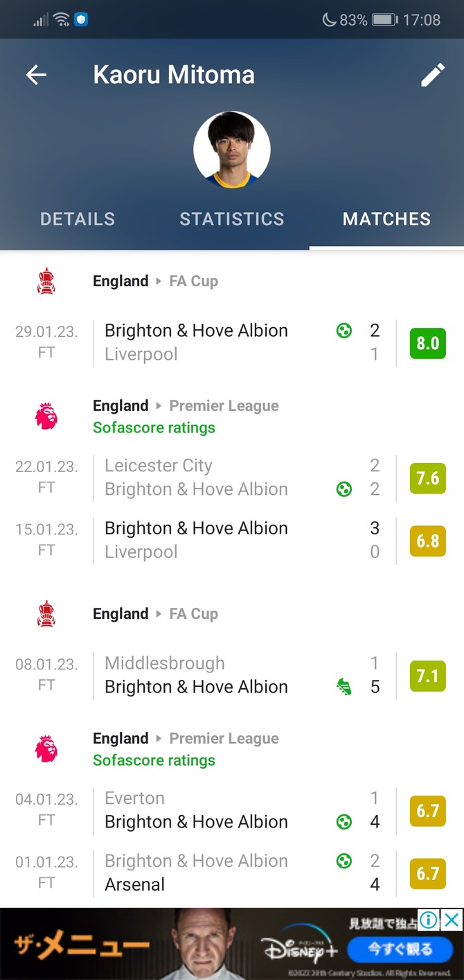Tap the first Premier League lion icon
This screenshot has height=980, width=464.
click(46, 417)
